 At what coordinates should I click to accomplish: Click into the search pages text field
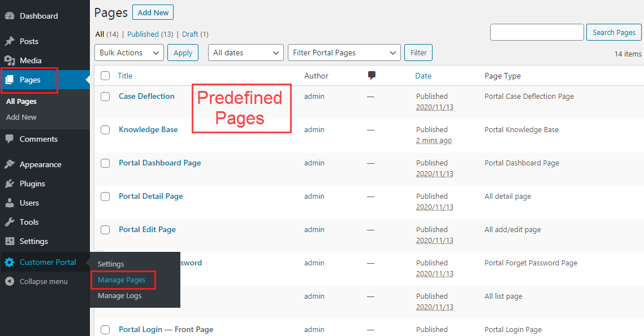[537, 32]
